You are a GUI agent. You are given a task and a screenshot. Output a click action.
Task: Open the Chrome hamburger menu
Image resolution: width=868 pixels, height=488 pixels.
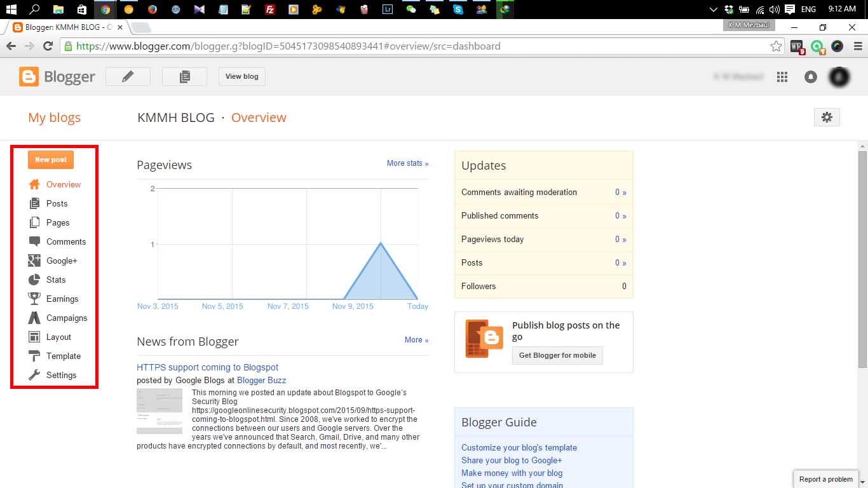point(858,46)
